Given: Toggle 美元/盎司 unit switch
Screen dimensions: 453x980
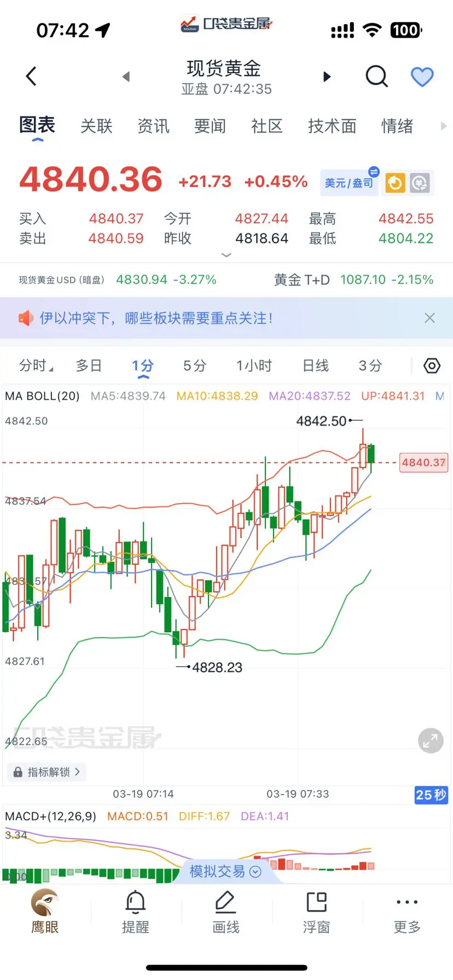Looking at the screenshot, I should (350, 183).
